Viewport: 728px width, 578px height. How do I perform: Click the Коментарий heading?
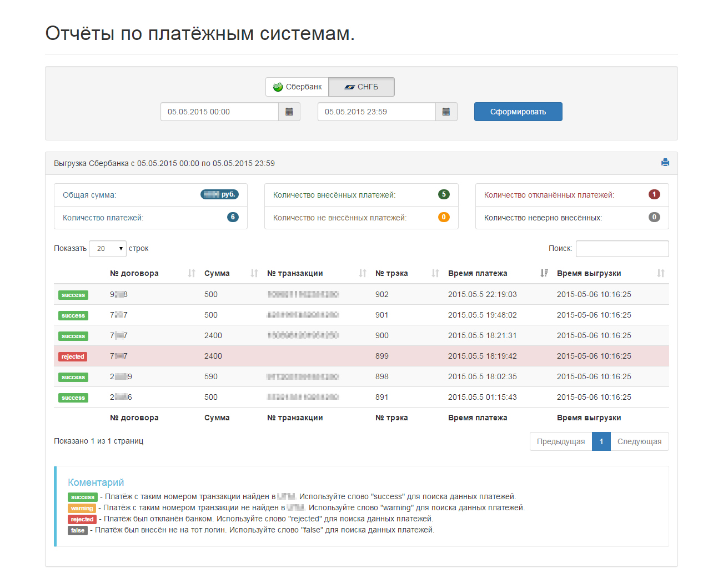(96, 482)
